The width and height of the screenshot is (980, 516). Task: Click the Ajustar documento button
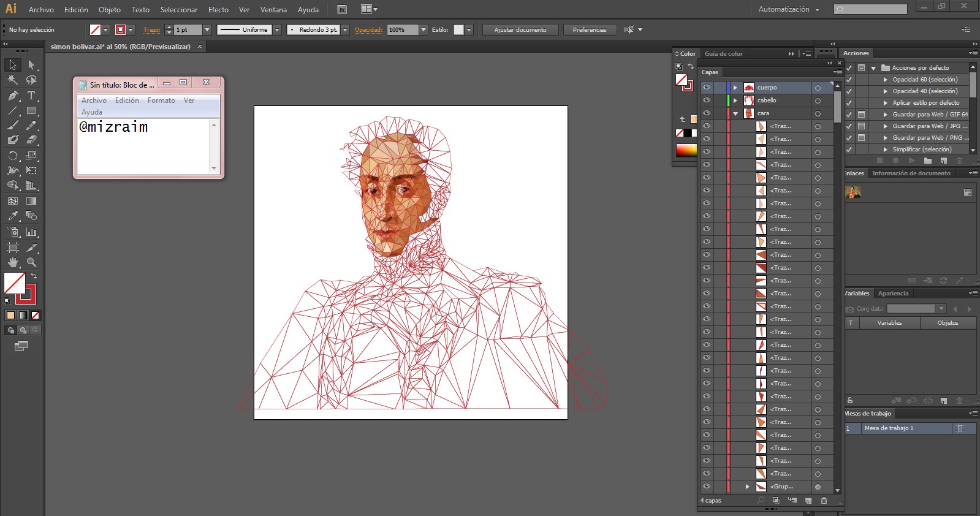point(520,29)
